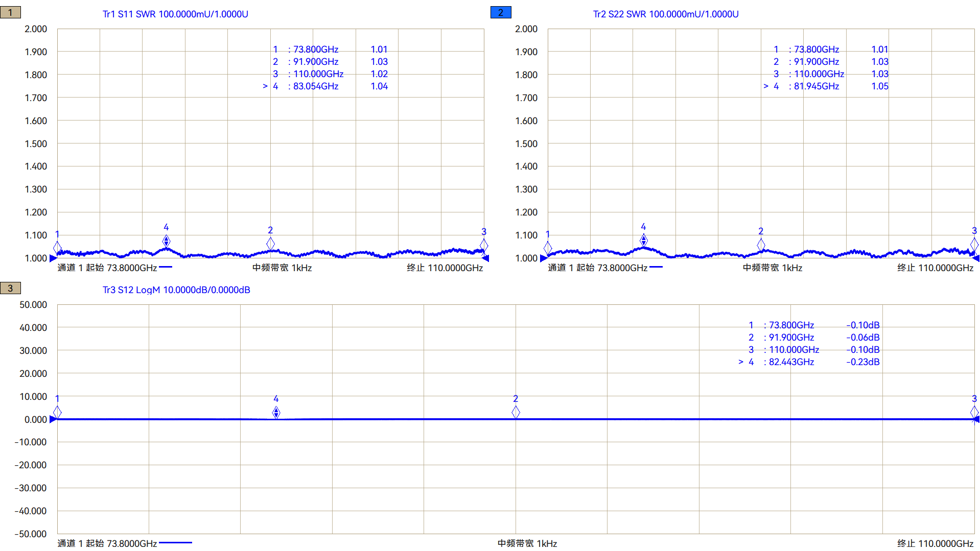Click the IF bandwidth 1kHz label under S12 plot
The height and width of the screenshot is (551, 980).
527,543
